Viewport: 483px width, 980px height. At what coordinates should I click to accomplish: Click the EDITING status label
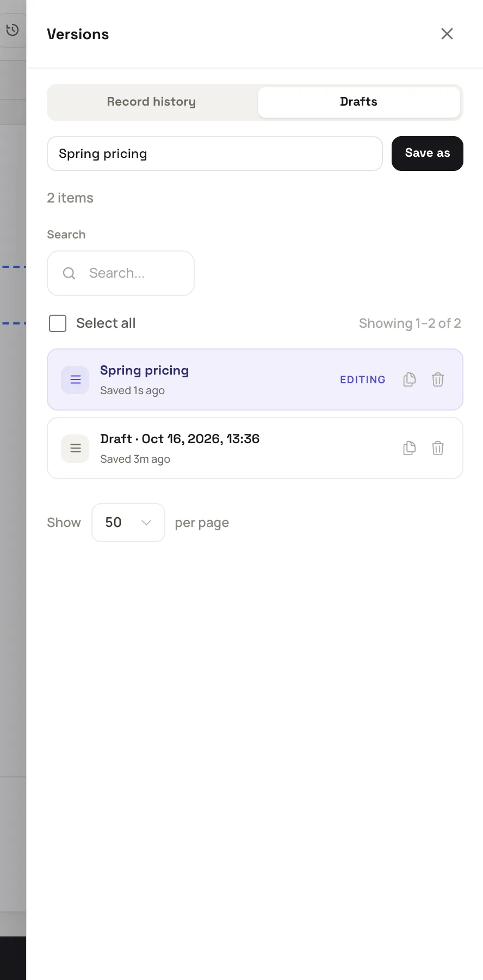363,379
